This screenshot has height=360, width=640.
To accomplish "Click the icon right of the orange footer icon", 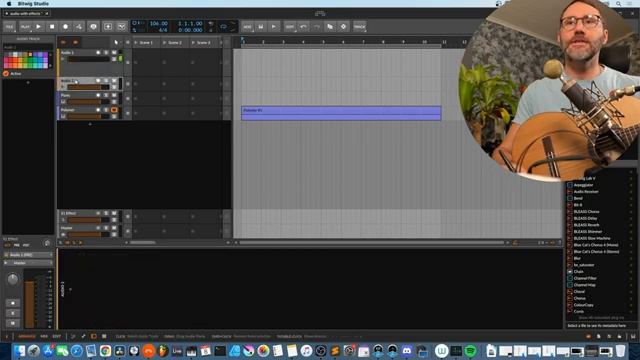I will click(104, 336).
